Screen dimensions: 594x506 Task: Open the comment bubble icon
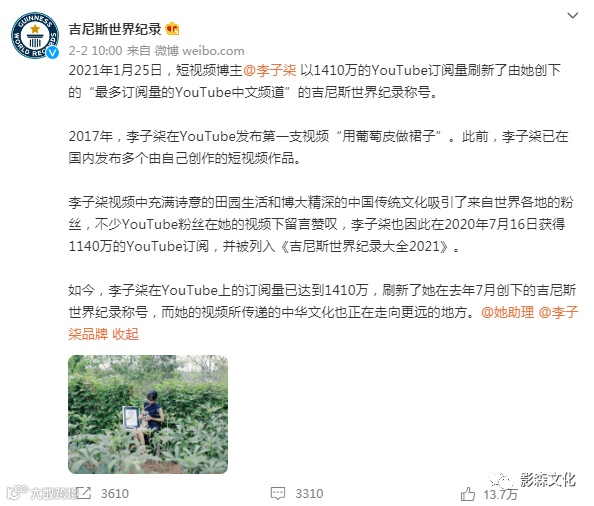coord(278,493)
